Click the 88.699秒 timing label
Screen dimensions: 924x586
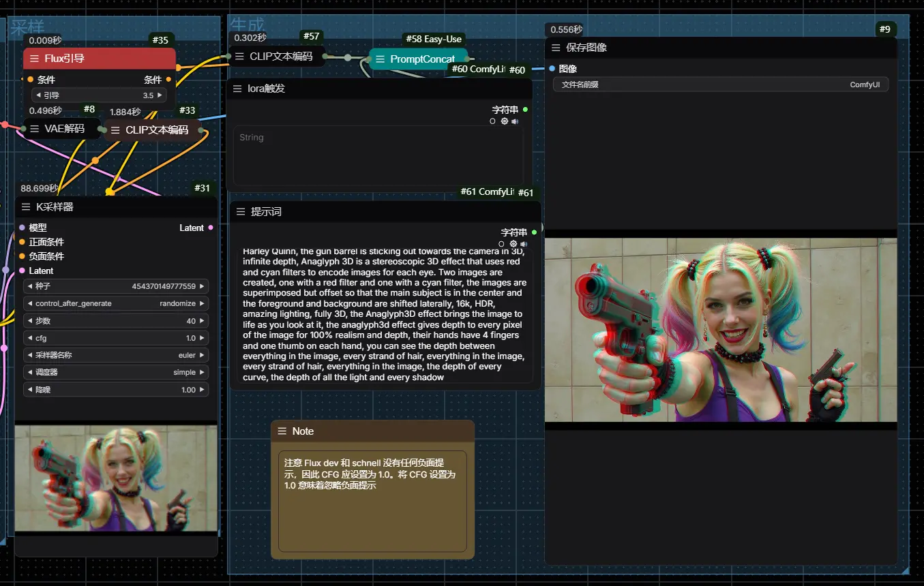tap(40, 188)
